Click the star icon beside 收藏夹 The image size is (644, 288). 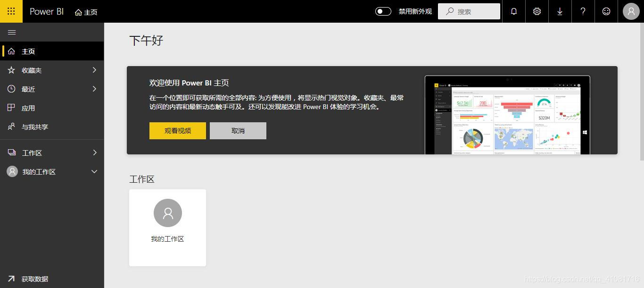(x=11, y=70)
